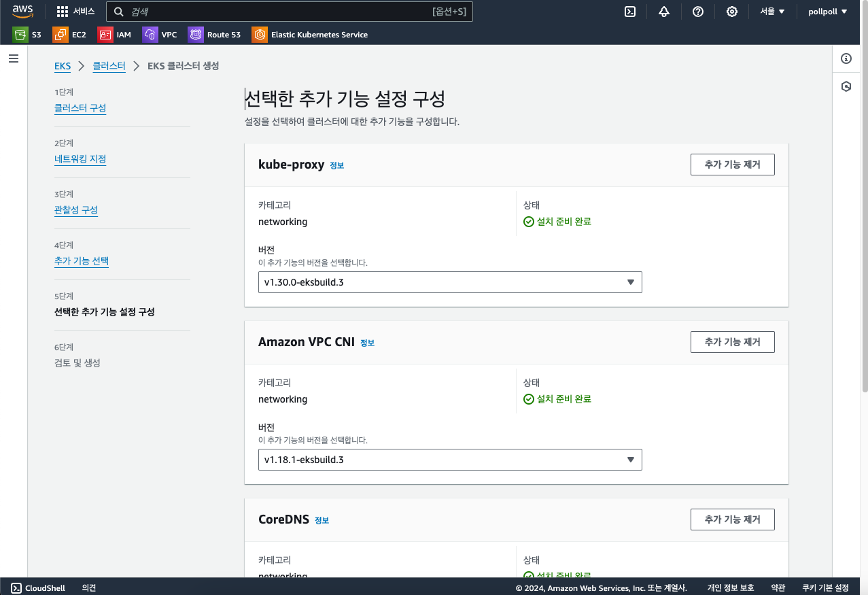Open 쿠키 기본 설정 footer link
This screenshot has width=868, height=595.
(x=825, y=588)
